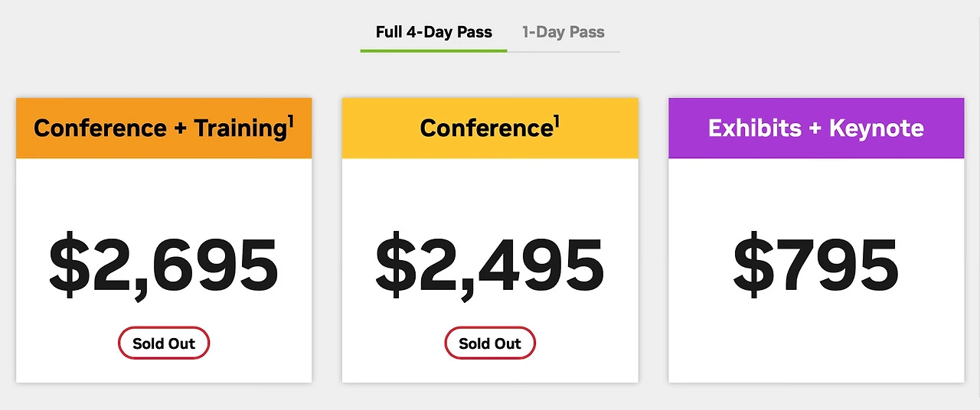The width and height of the screenshot is (980, 410).
Task: Click the word Keynote in purple header
Action: tap(876, 129)
